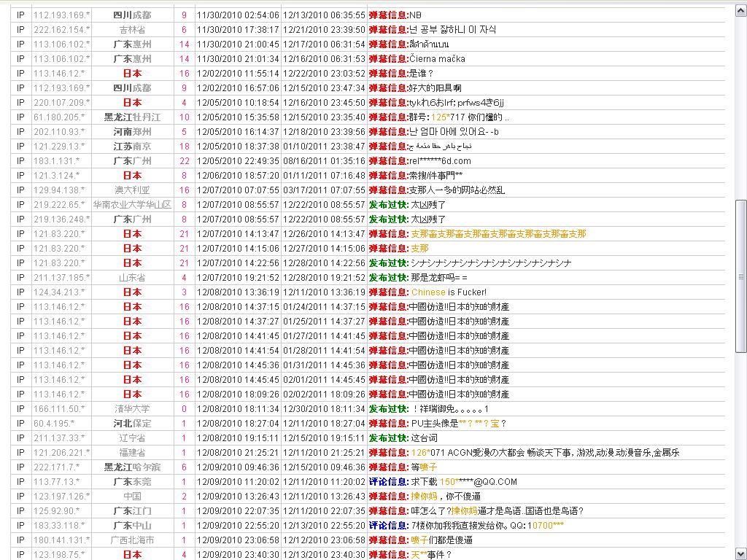
Task: Select IP address 121.229.13.*
Action: (x=59, y=146)
